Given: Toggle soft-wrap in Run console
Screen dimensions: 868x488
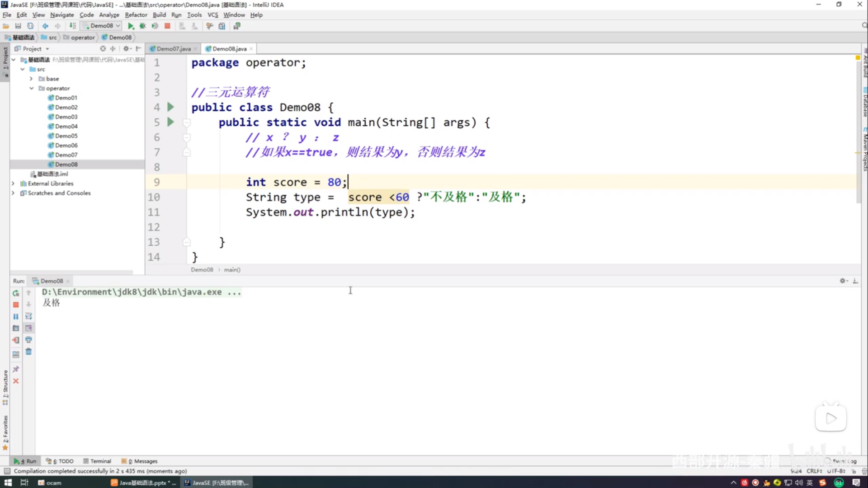Looking at the screenshot, I should tap(28, 316).
